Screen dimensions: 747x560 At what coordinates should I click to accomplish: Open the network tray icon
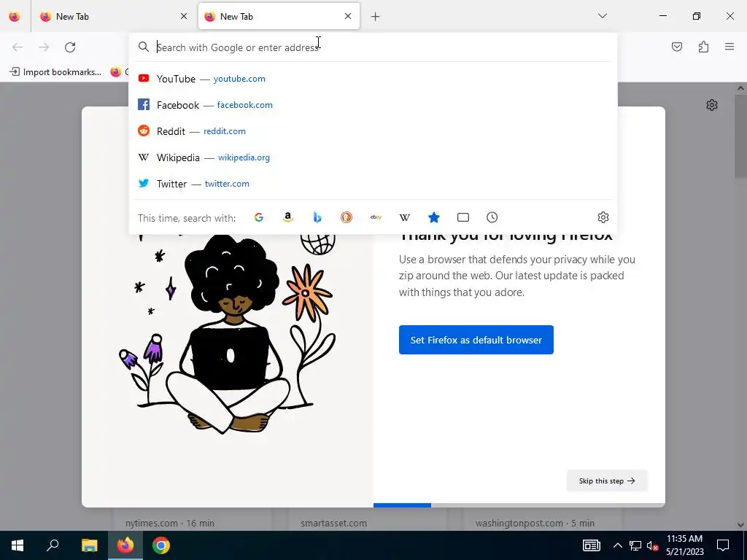point(635,545)
